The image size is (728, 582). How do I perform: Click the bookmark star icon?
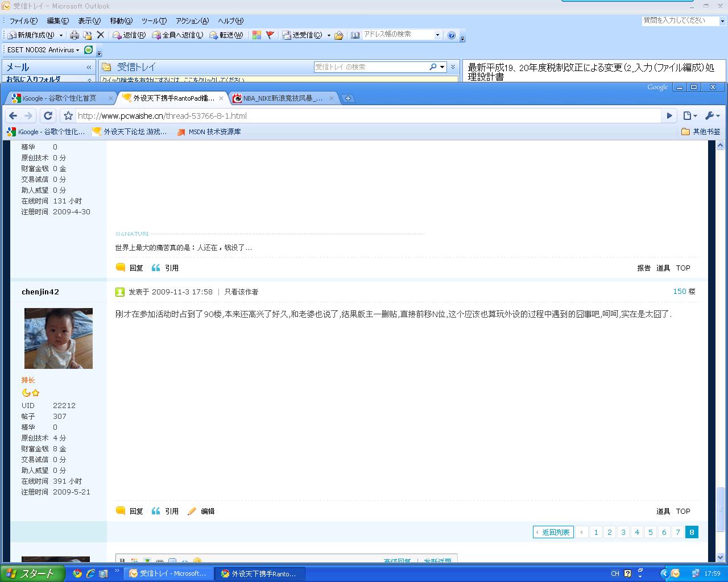(68, 116)
